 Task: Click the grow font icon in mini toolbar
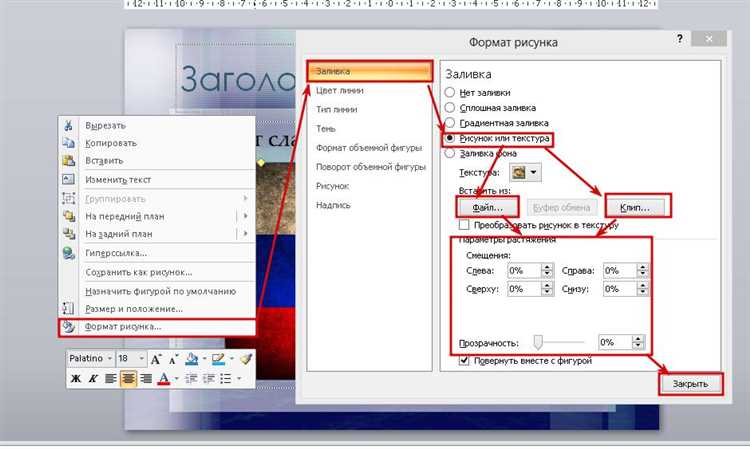point(156,359)
